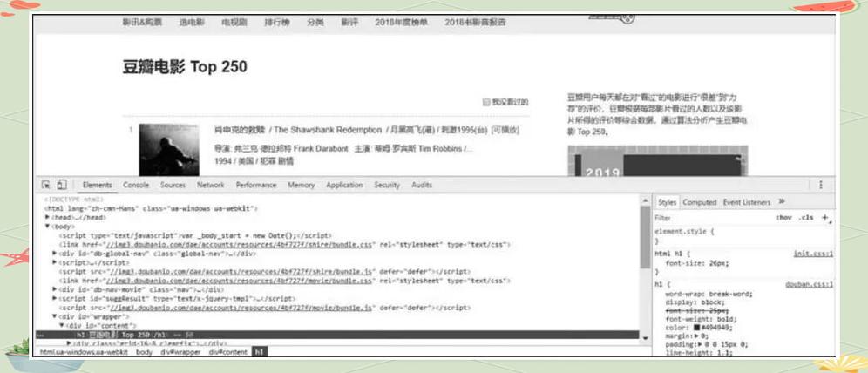Expand div db-global-nav node

54,254
